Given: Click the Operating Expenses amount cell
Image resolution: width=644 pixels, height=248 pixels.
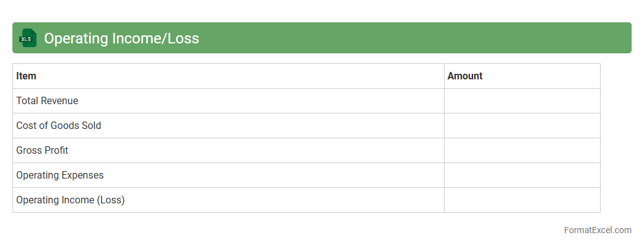Looking at the screenshot, I should pyautogui.click(x=522, y=175).
